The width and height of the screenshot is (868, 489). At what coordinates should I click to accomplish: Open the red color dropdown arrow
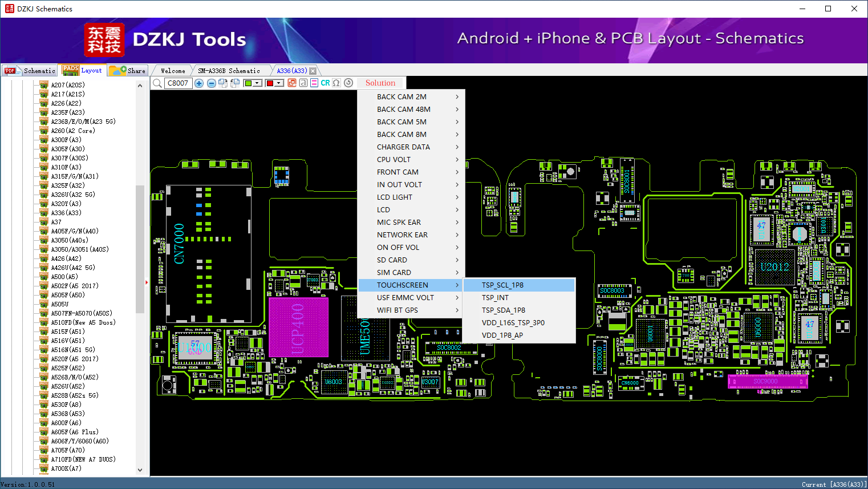pyautogui.click(x=279, y=83)
